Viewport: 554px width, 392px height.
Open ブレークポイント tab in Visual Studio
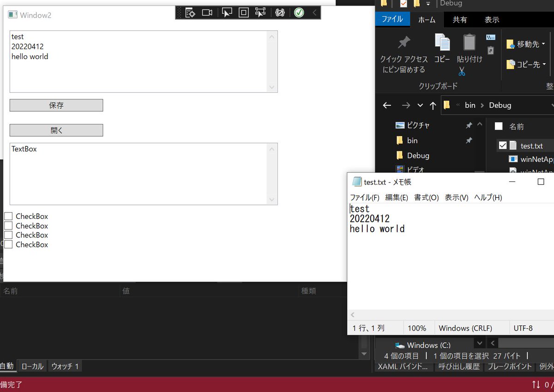pyautogui.click(x=509, y=367)
